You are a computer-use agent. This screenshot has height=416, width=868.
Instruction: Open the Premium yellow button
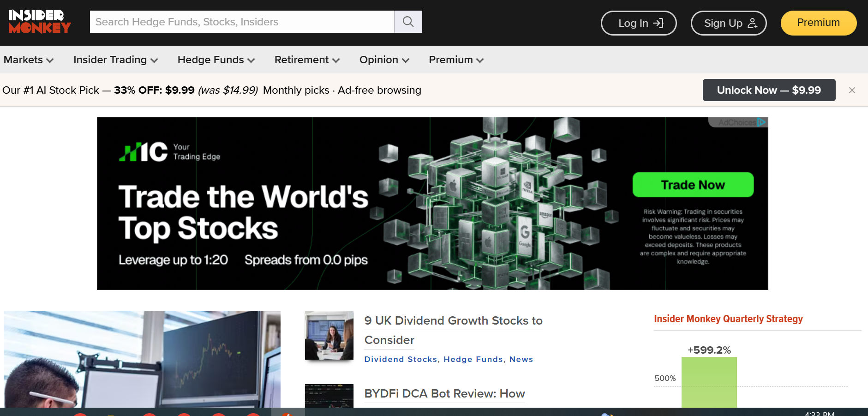coord(819,23)
